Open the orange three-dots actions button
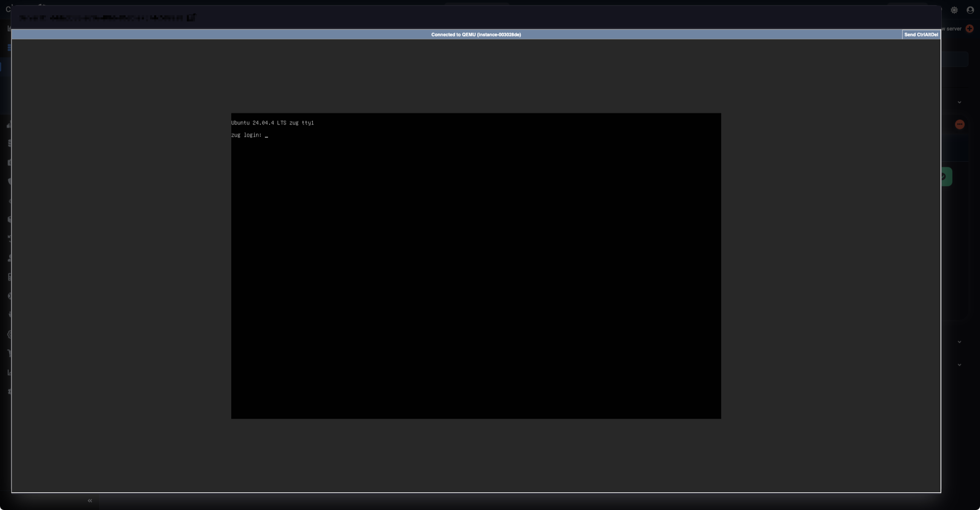Viewport: 980px width, 510px height. [x=960, y=124]
